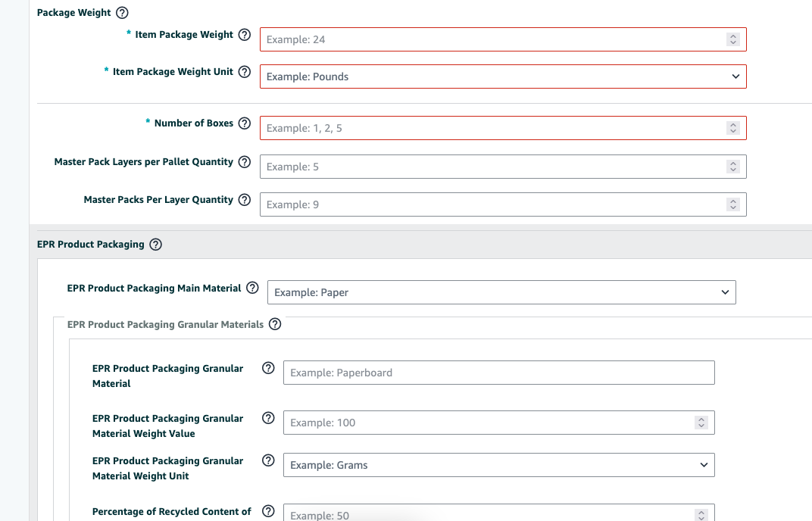Click the Granular Material Weight Value stepper
Viewport: 812px width, 521px height.
tap(701, 423)
